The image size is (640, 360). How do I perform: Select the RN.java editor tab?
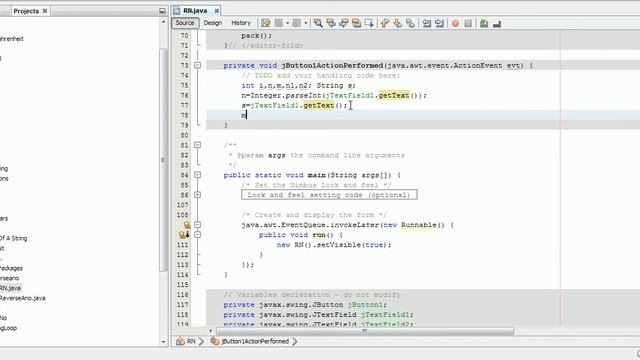(x=195, y=11)
